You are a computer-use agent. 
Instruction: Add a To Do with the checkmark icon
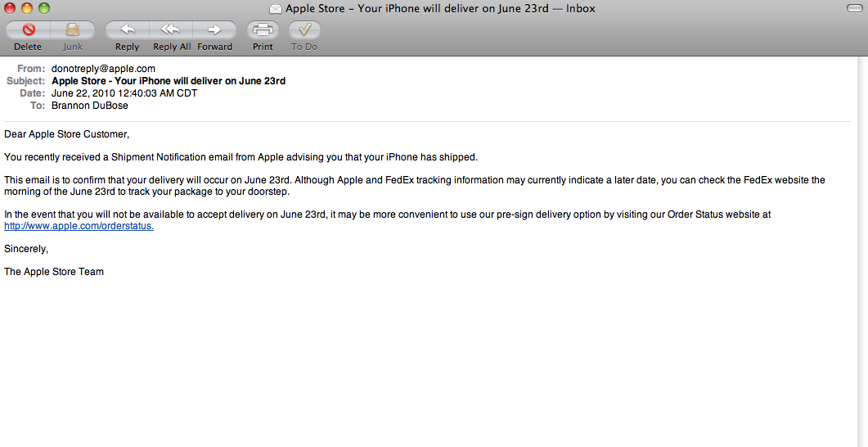click(x=304, y=29)
